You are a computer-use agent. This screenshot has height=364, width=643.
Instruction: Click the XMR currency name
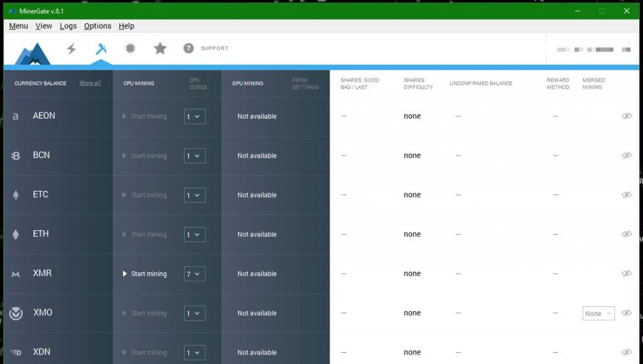[x=42, y=273]
